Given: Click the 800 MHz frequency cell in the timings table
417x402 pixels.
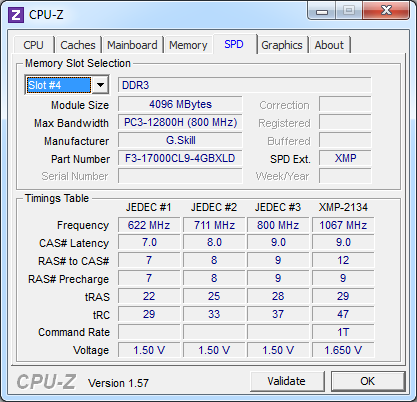Looking at the screenshot, I should coord(278,225).
